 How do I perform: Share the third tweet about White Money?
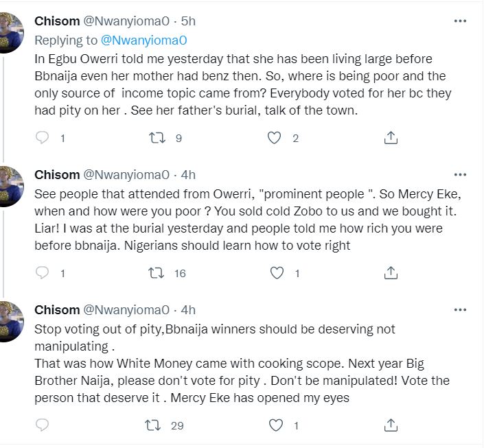coord(391,425)
